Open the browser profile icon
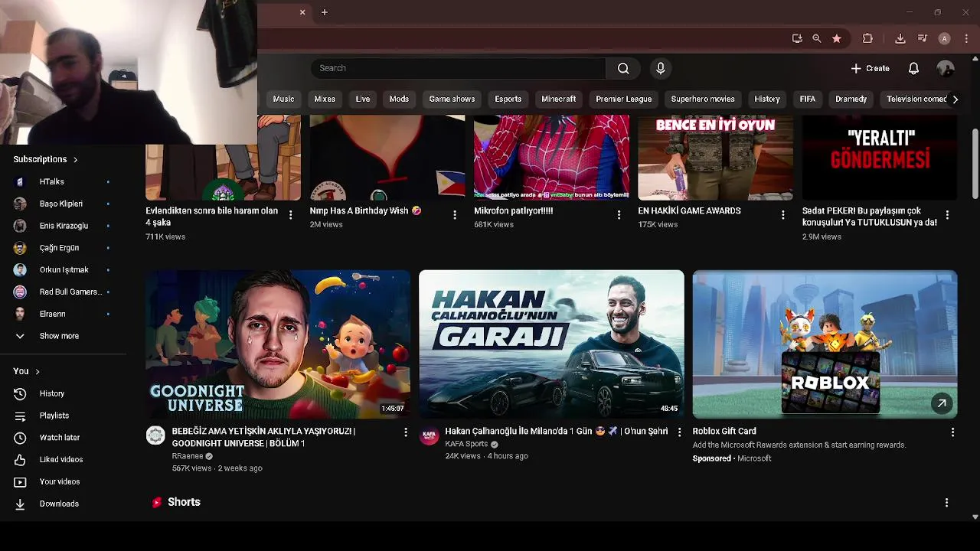This screenshot has width=980, height=551. click(945, 38)
